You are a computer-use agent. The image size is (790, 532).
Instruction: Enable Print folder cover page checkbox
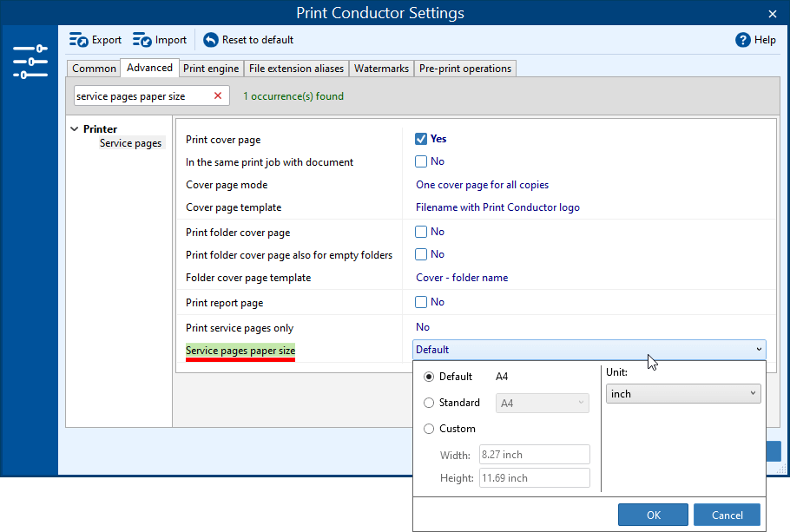click(421, 232)
